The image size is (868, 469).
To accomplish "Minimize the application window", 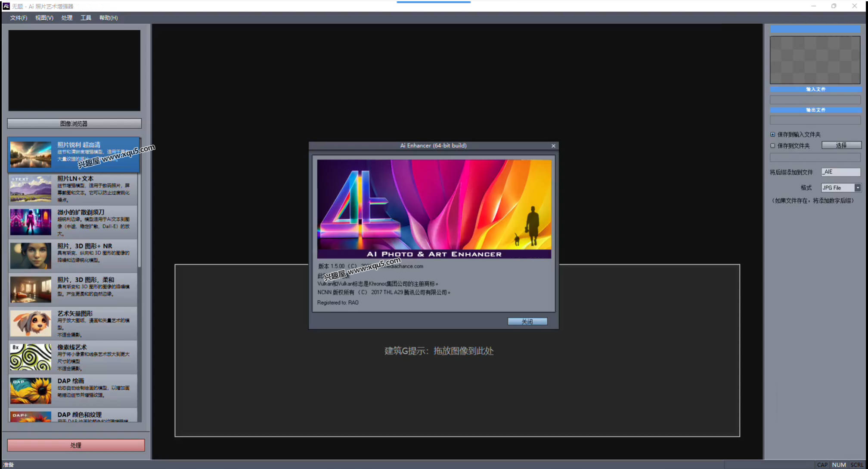I will [x=813, y=6].
